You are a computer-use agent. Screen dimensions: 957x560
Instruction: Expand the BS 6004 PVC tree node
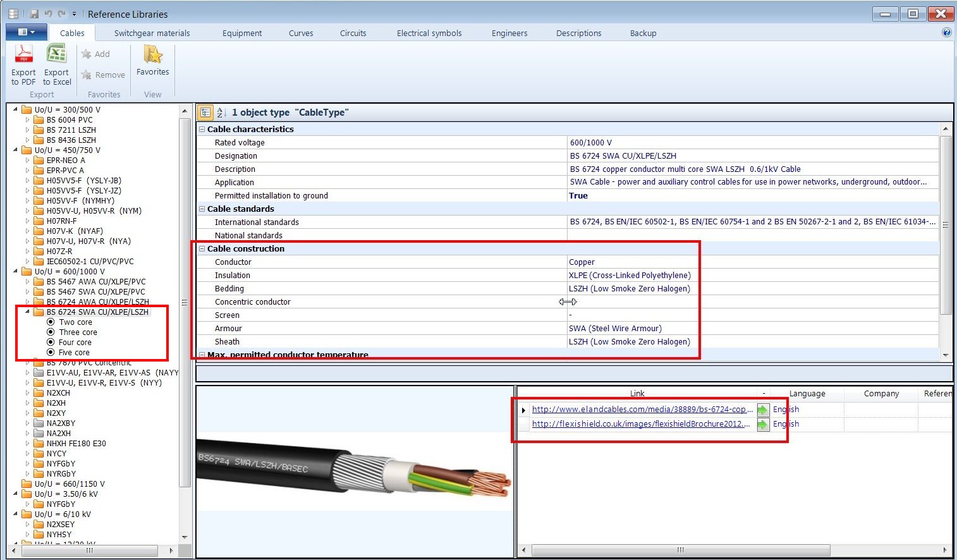click(28, 119)
